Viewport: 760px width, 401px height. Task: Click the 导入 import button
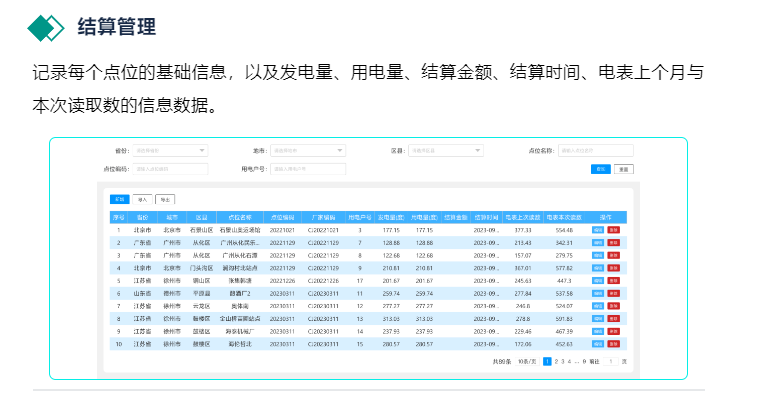pos(142,199)
